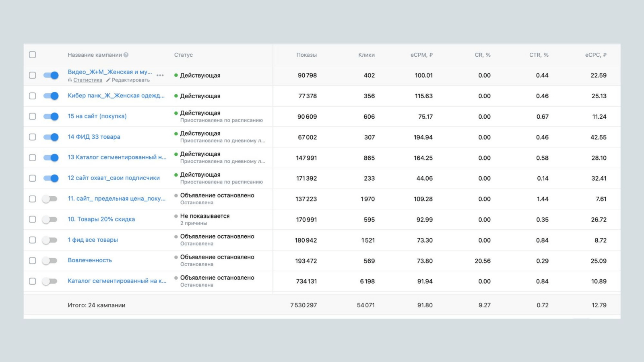Open the Кибер панк_Ж_Женская одежд... campaign
The height and width of the screenshot is (362, 644).
(x=116, y=96)
